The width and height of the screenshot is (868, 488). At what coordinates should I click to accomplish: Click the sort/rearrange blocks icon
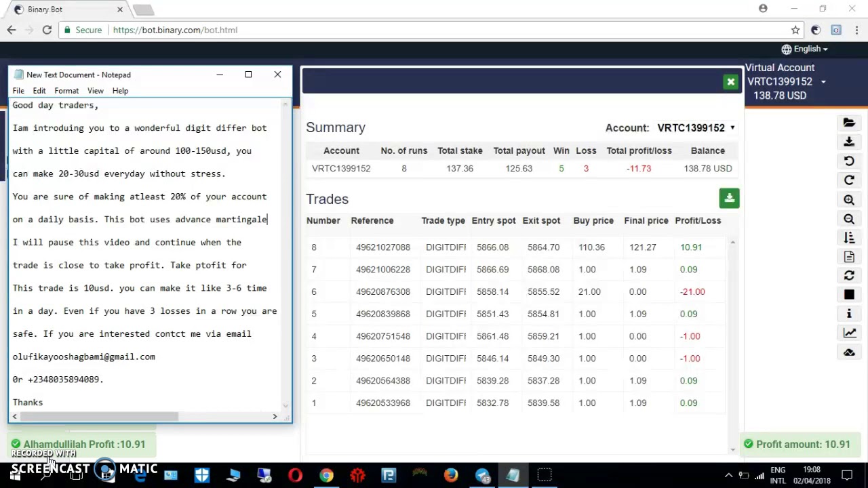(x=849, y=237)
